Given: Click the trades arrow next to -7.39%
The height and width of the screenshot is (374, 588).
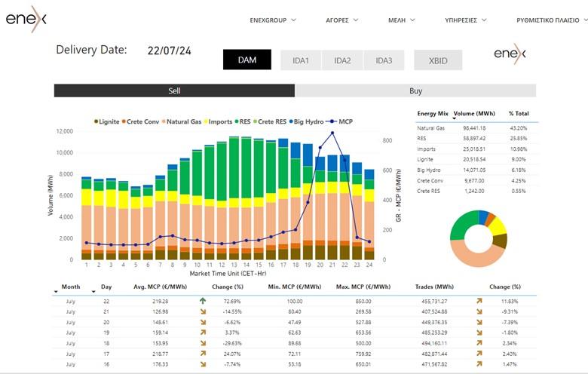Looking at the screenshot, I should pos(479,322).
